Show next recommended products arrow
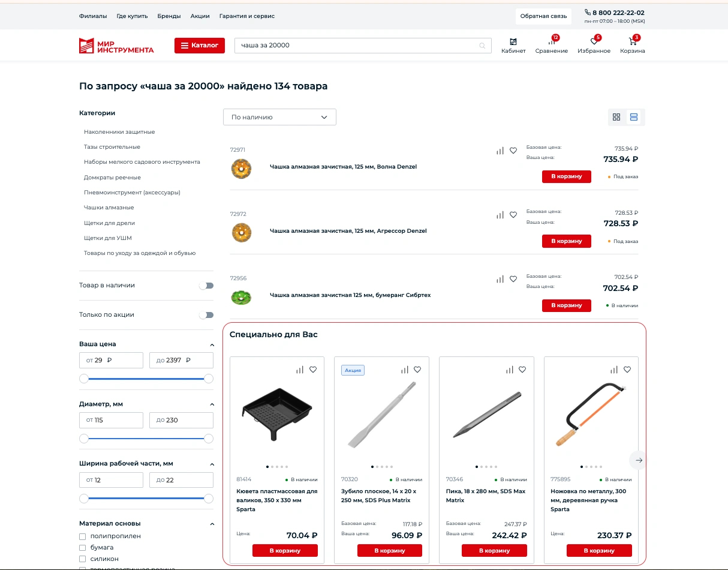Viewport: 728px width, 570px height. [639, 460]
